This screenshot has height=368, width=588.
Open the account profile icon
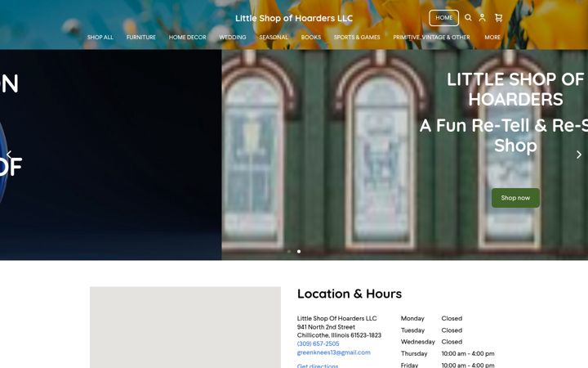(483, 18)
